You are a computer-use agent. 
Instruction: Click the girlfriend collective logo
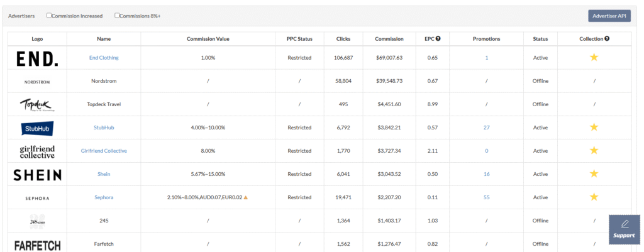click(x=37, y=151)
